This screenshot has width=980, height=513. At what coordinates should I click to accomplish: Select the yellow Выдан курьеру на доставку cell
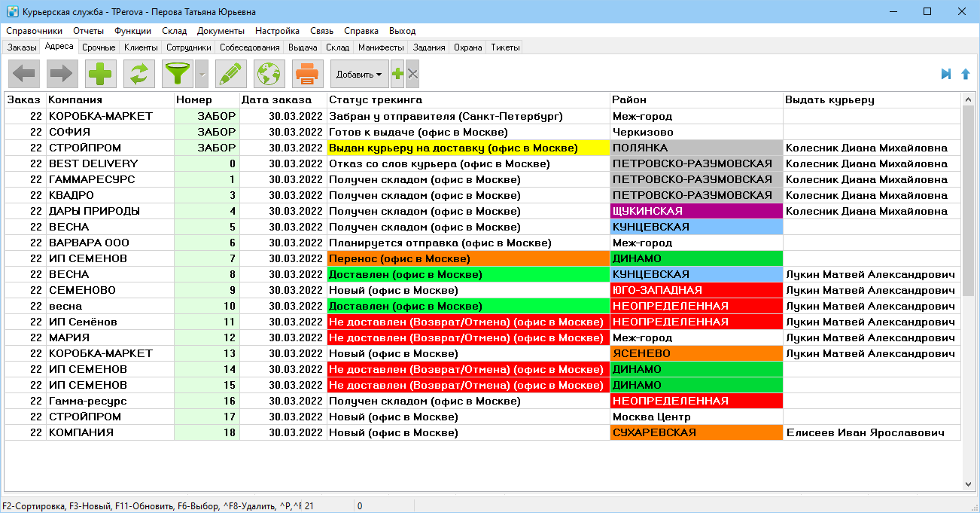468,148
